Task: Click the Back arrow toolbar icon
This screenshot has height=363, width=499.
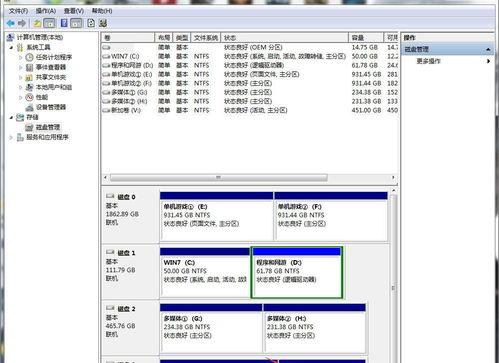Action: pyautogui.click(x=11, y=23)
